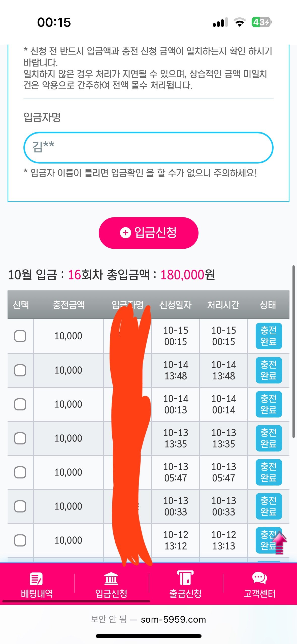The image size is (297, 644).
Task: Tap the 충전완료 status button for 10-14 00:14
Action: pos(269,404)
